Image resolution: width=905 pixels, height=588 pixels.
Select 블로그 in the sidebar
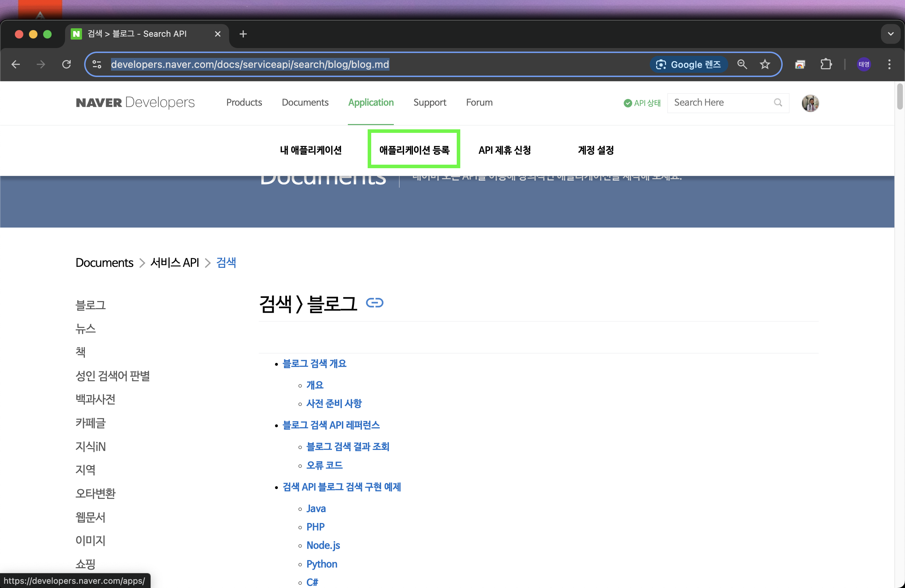(x=90, y=305)
